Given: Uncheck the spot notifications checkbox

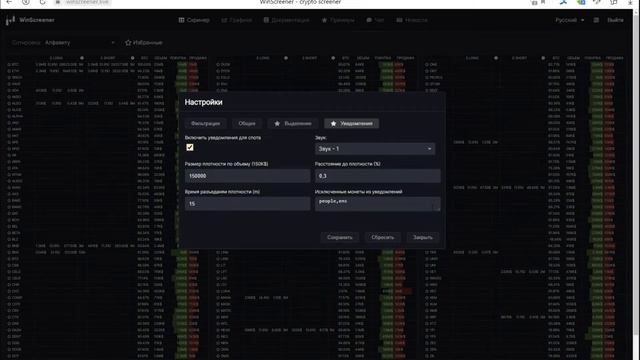Looking at the screenshot, I should tap(190, 147).
